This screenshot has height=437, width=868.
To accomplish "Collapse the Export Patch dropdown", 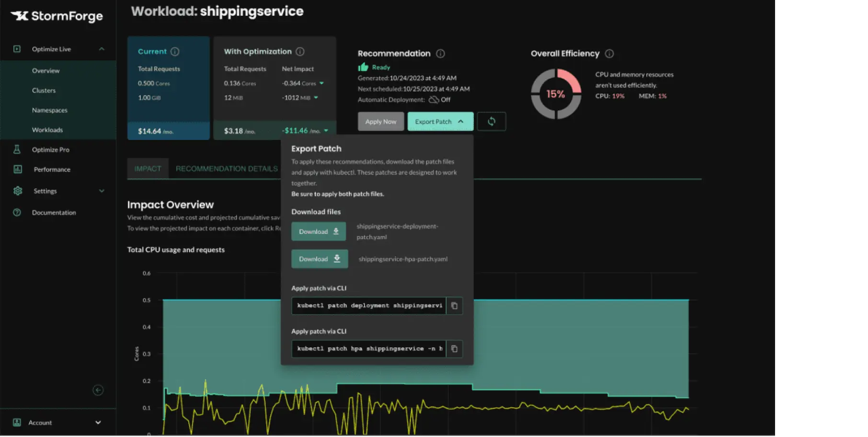I will pos(461,121).
